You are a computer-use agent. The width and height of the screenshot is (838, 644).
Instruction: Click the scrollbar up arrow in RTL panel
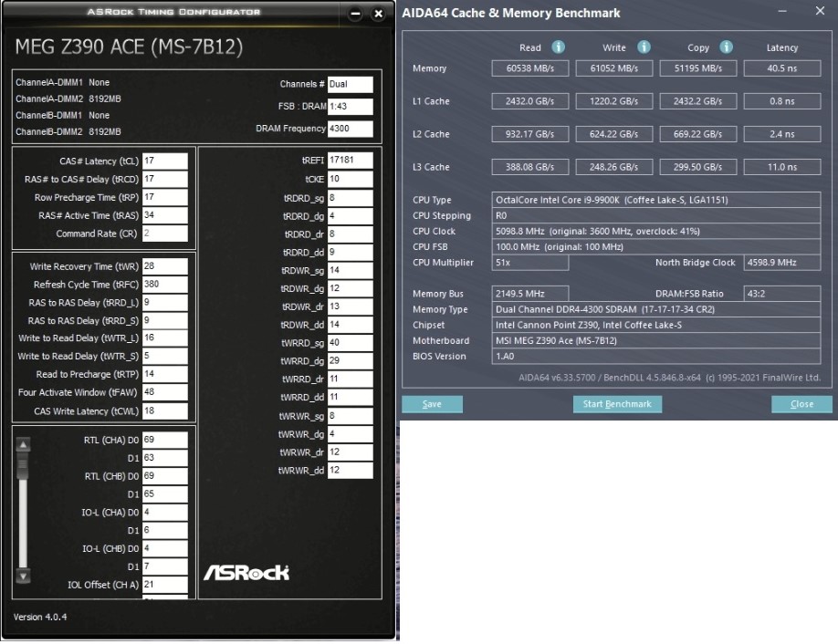click(x=23, y=444)
